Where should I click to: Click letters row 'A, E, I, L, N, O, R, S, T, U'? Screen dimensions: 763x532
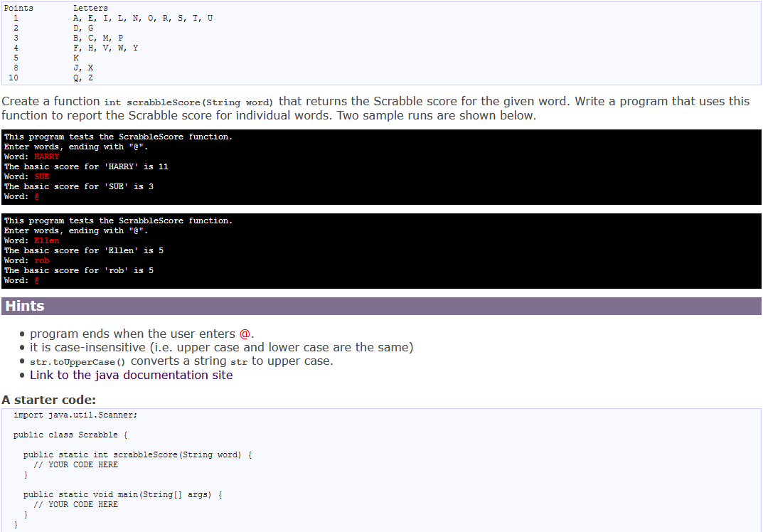pyautogui.click(x=143, y=18)
